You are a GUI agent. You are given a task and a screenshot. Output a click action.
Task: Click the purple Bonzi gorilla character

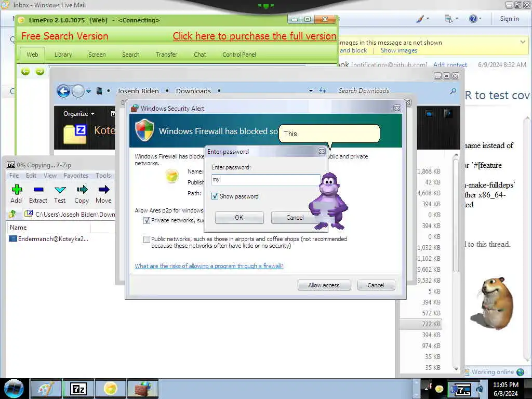(328, 201)
